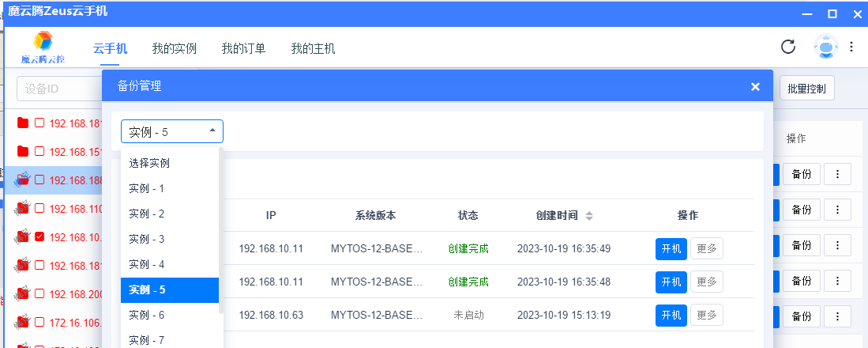The image size is (868, 348).
Task: Switch to 云手机 tab
Action: 110,49
